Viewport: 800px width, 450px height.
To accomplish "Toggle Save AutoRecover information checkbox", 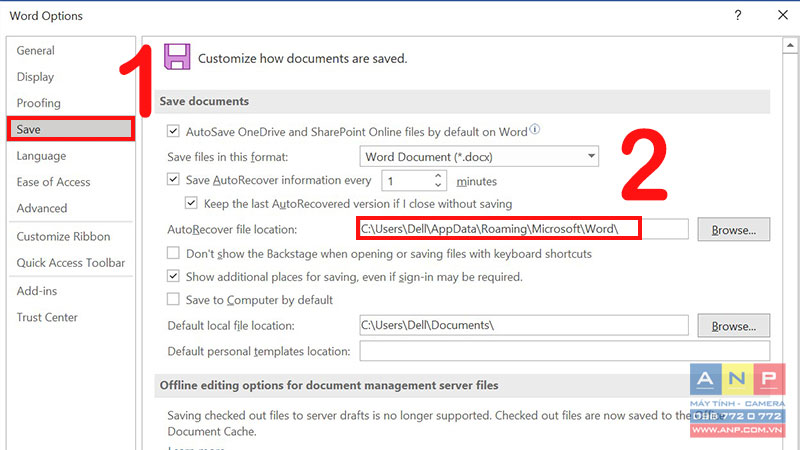I will [x=173, y=180].
